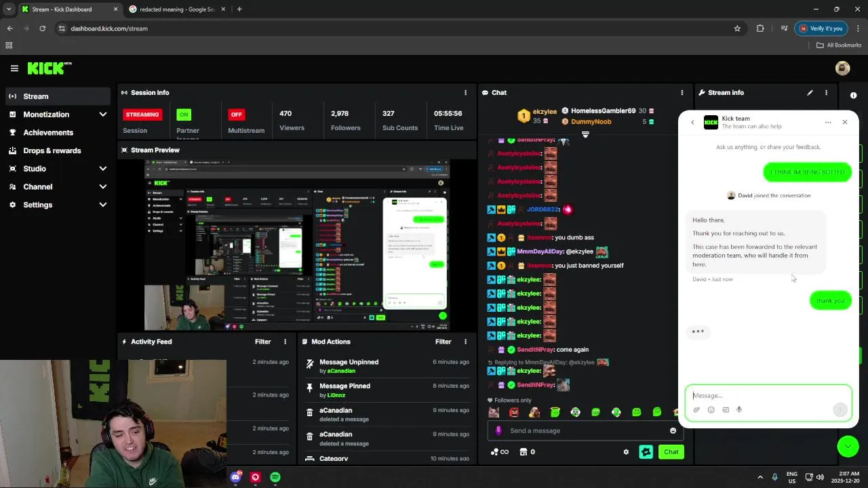Viewport: 868px width, 488px height.
Task: Close the Kick team support widget
Action: (845, 122)
